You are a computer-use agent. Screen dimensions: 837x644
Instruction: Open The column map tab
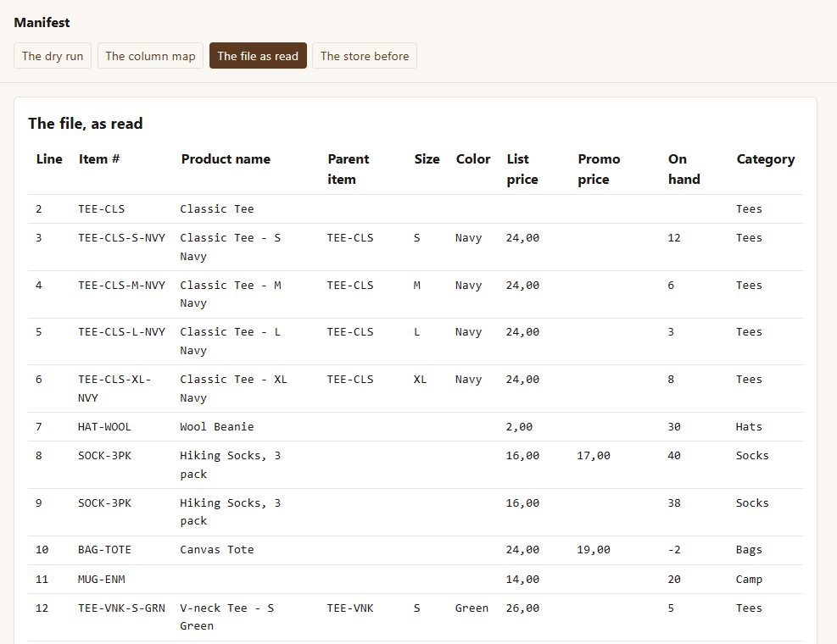coord(151,56)
